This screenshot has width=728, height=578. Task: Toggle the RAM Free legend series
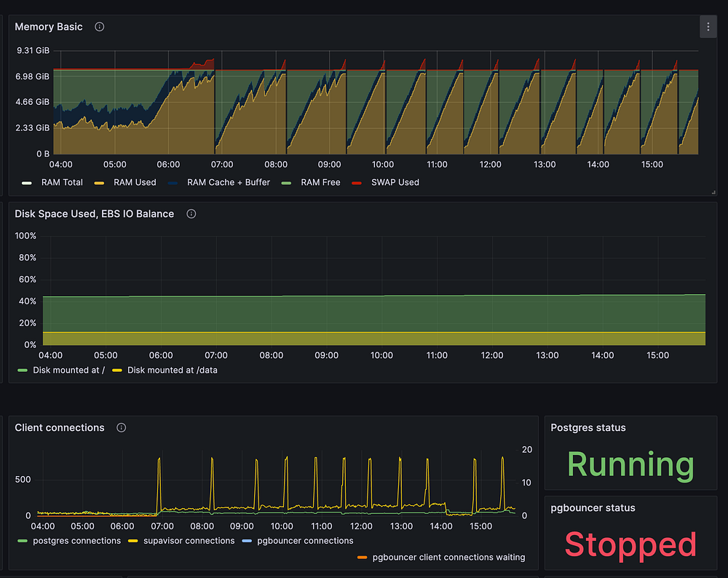[x=320, y=183]
